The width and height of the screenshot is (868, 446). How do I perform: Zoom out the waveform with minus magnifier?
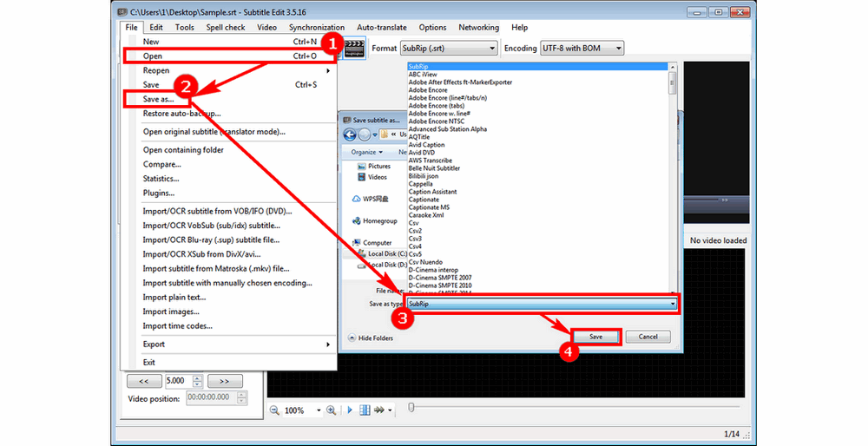[x=274, y=410]
